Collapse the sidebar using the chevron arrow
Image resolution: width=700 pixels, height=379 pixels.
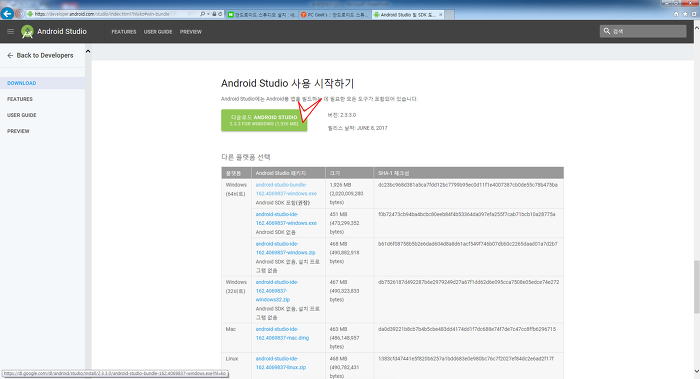coord(88,51)
